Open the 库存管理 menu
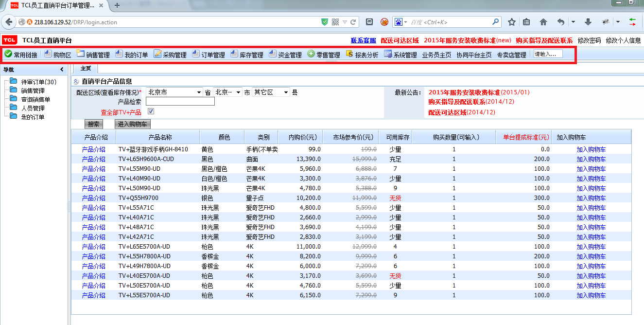The height and width of the screenshot is (325, 644). pyautogui.click(x=247, y=54)
